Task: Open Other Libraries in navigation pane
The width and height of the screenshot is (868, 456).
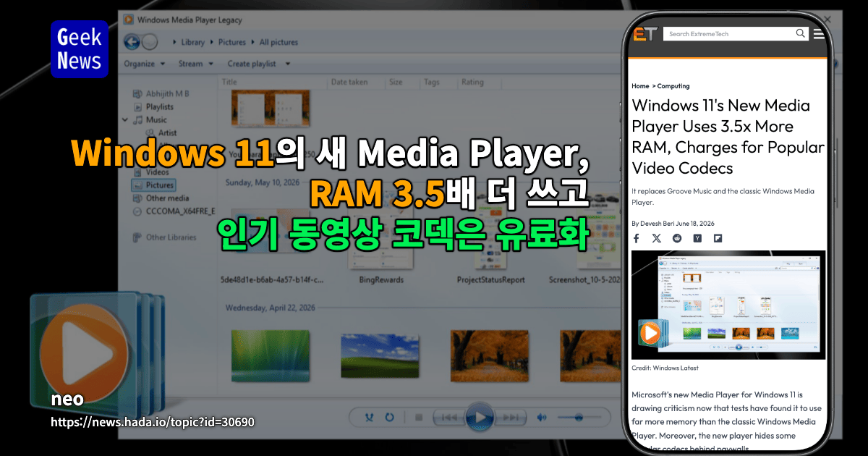Action: tap(164, 237)
